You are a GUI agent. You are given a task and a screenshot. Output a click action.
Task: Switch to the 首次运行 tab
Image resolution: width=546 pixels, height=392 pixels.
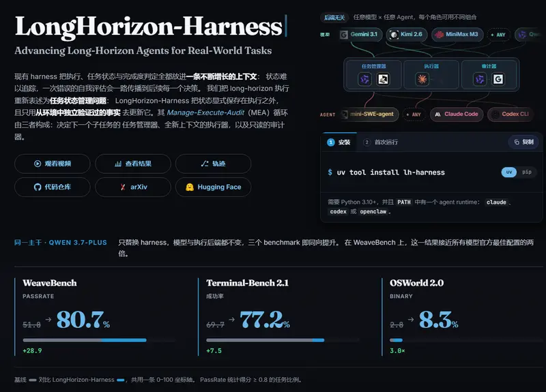pos(380,142)
